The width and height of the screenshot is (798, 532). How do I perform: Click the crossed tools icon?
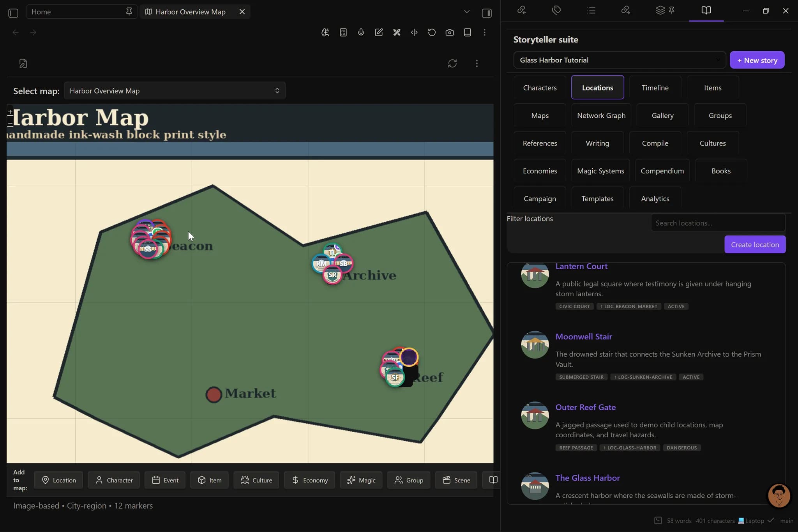[x=397, y=32]
